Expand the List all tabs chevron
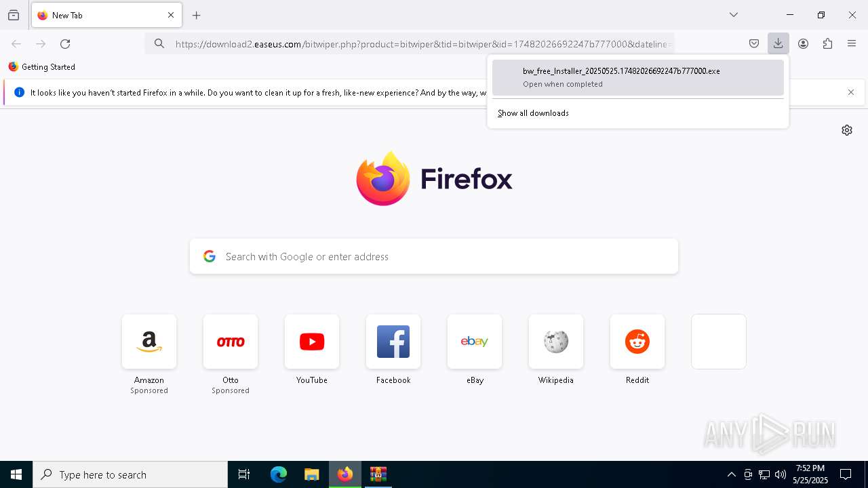 pyautogui.click(x=734, y=15)
